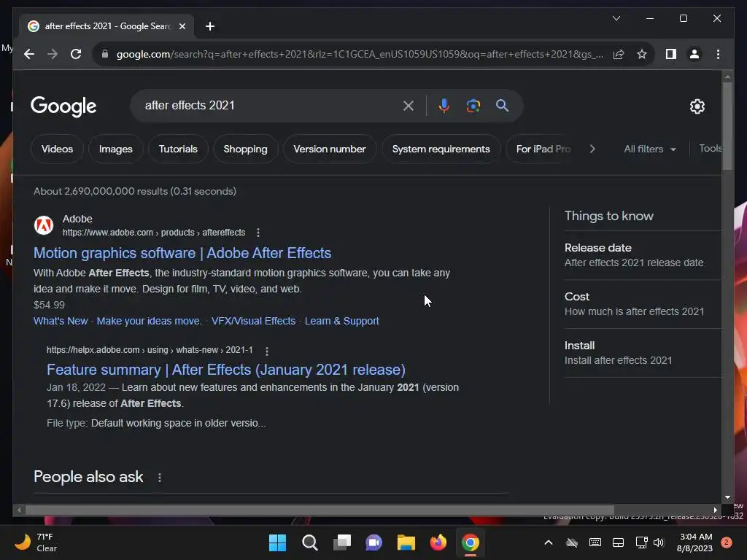
Task: Click the vertical scrollbar thumb
Action: click(x=727, y=125)
